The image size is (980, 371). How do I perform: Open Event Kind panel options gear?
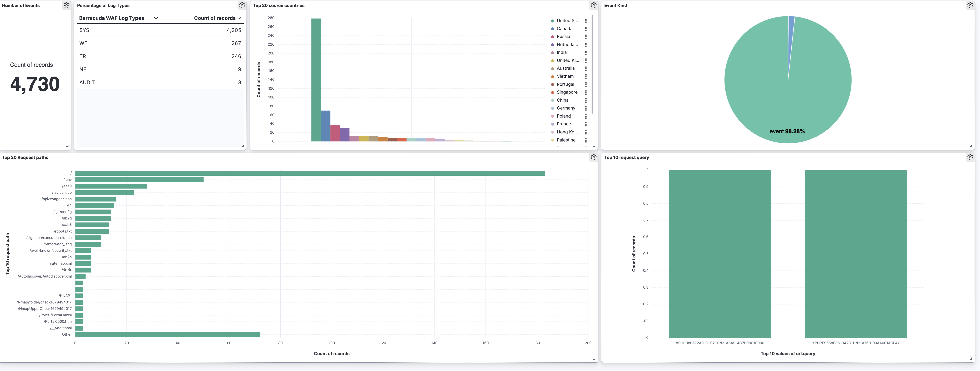[970, 5]
